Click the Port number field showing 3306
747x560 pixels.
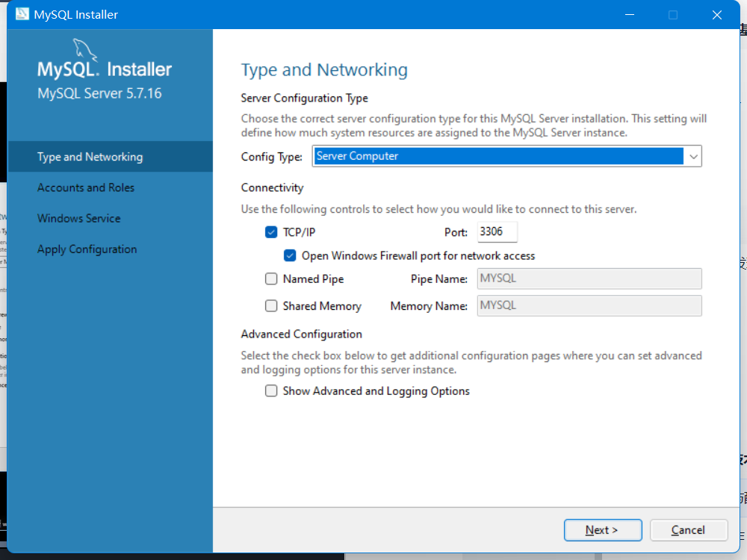tap(497, 232)
